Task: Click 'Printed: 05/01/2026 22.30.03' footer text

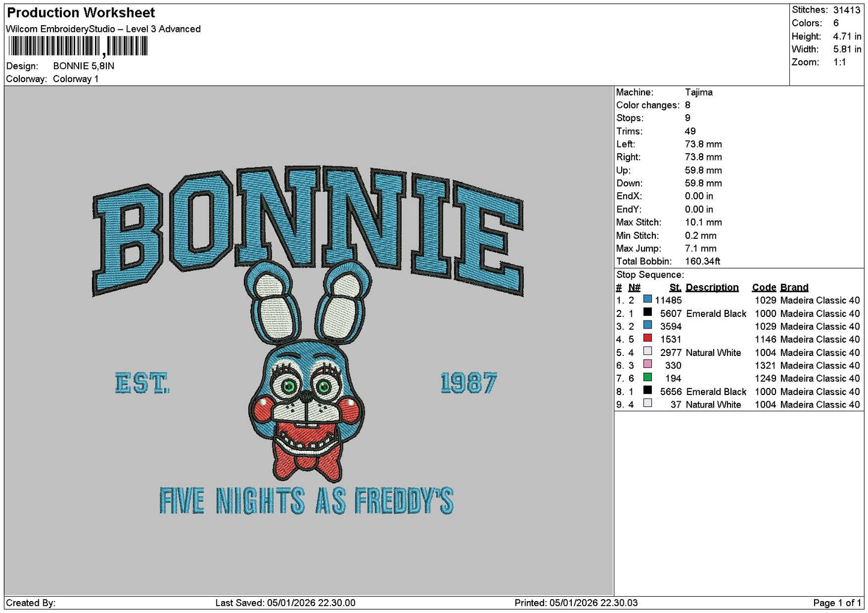Action: (x=576, y=603)
